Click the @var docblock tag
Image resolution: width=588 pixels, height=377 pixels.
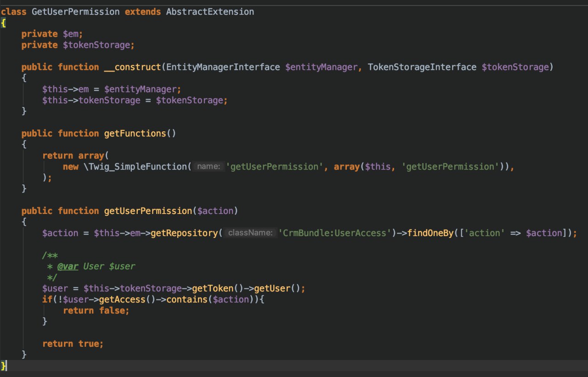[68, 266]
